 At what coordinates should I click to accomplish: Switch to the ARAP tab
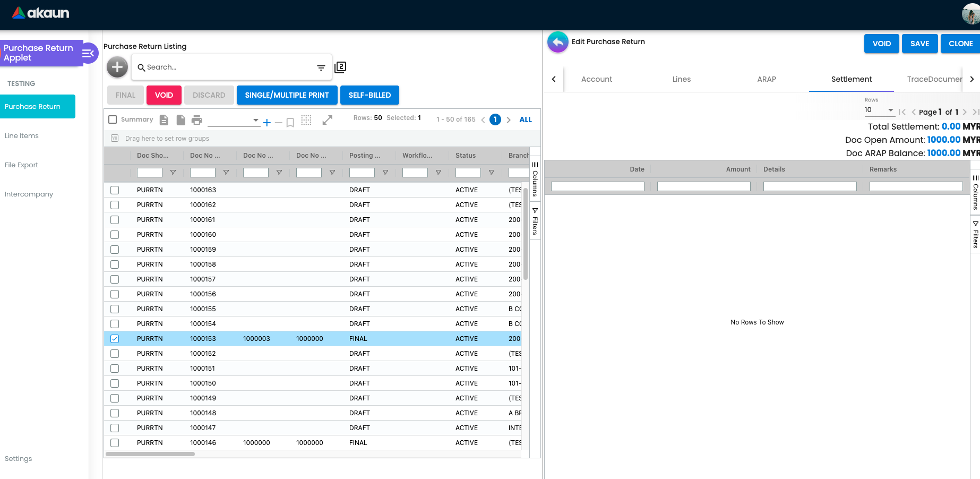point(767,79)
